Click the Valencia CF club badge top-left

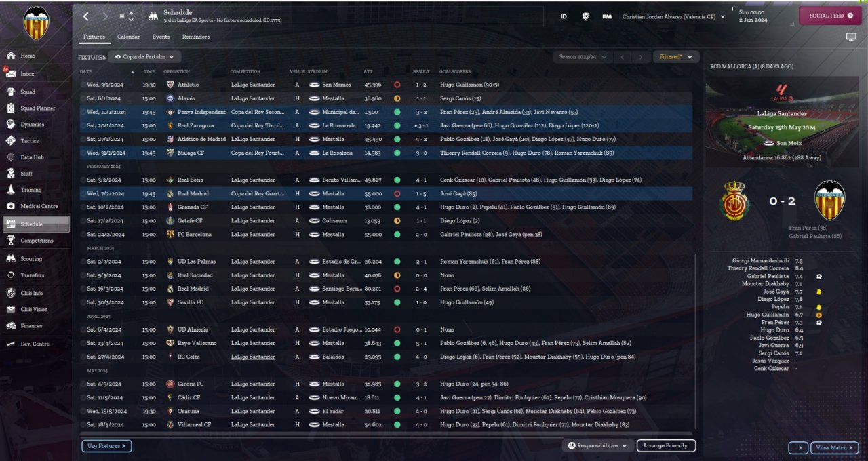click(36, 22)
